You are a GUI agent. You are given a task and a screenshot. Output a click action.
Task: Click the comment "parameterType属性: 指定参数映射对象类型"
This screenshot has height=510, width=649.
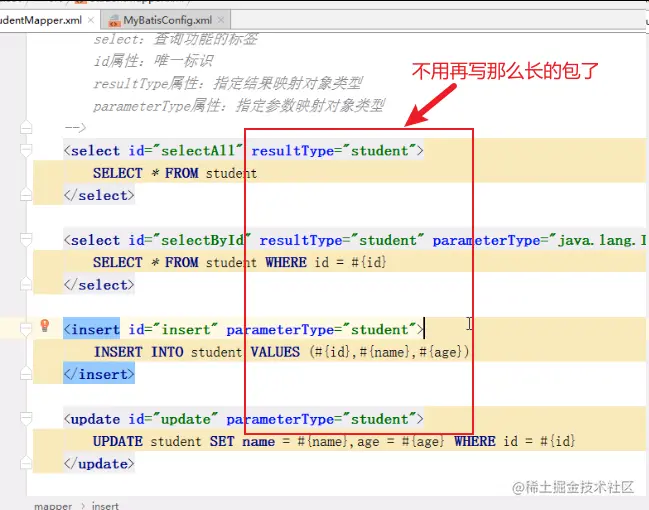[x=239, y=106]
